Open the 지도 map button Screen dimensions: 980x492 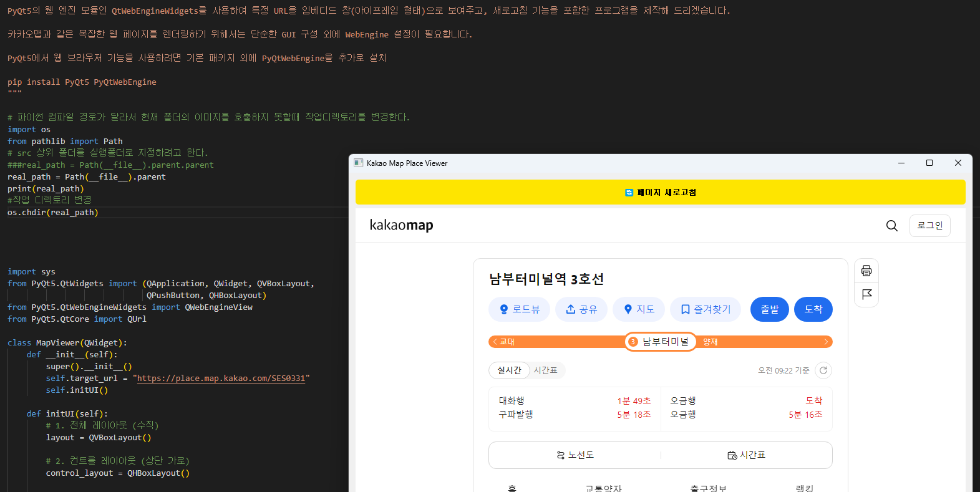639,309
